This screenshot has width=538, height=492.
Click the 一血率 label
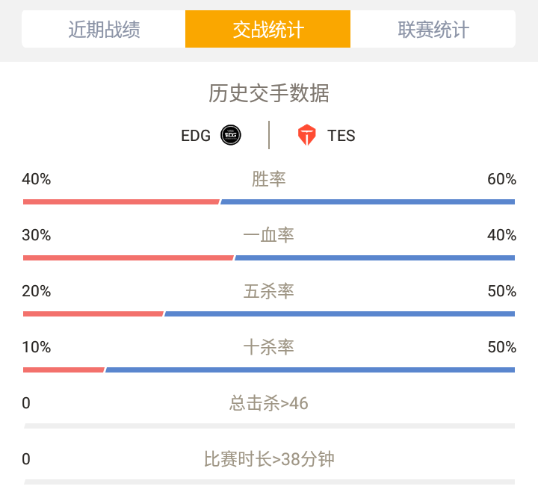[269, 235]
